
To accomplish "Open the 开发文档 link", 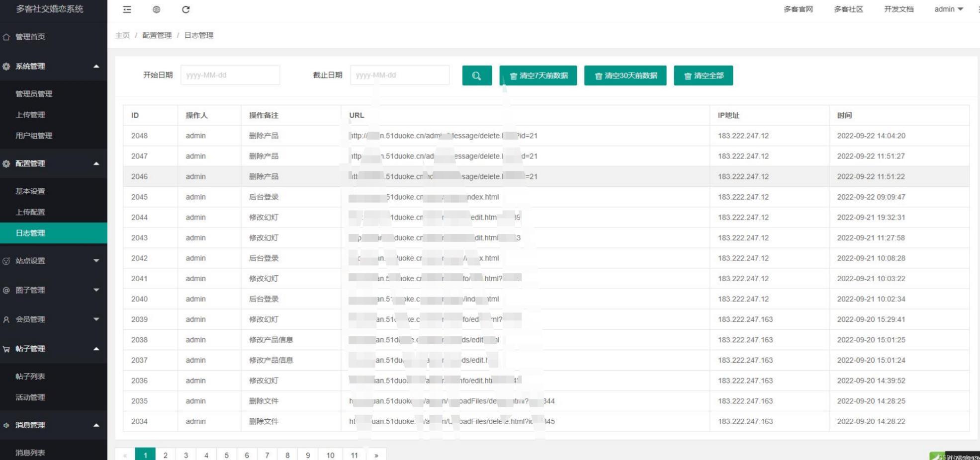I will point(898,9).
